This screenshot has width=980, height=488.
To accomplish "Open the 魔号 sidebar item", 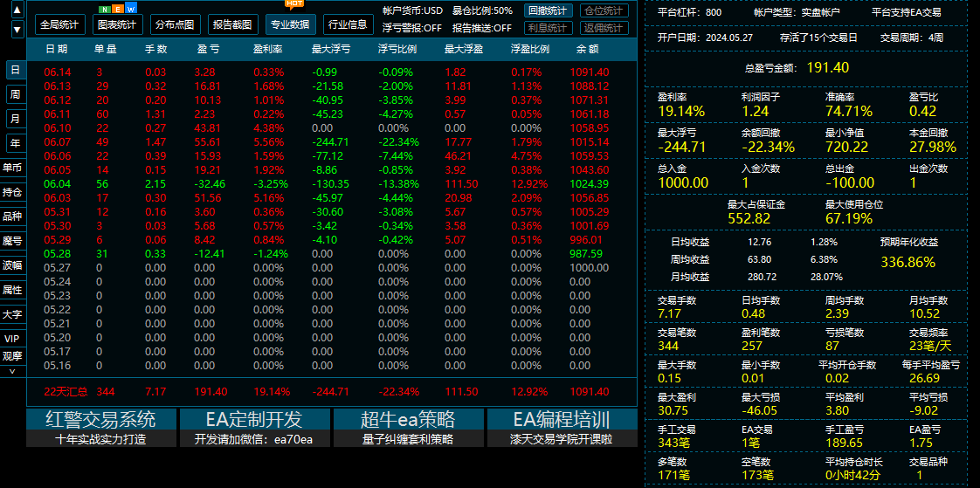I will point(12,241).
